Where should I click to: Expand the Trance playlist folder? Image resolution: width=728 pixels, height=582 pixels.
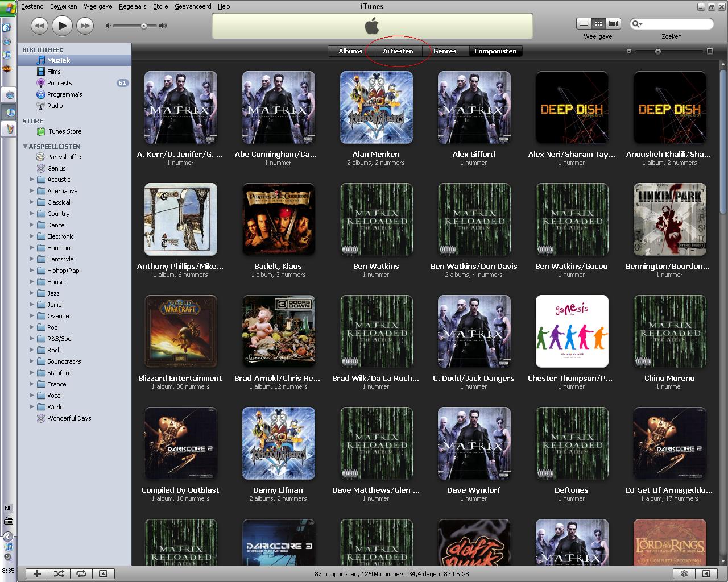32,384
